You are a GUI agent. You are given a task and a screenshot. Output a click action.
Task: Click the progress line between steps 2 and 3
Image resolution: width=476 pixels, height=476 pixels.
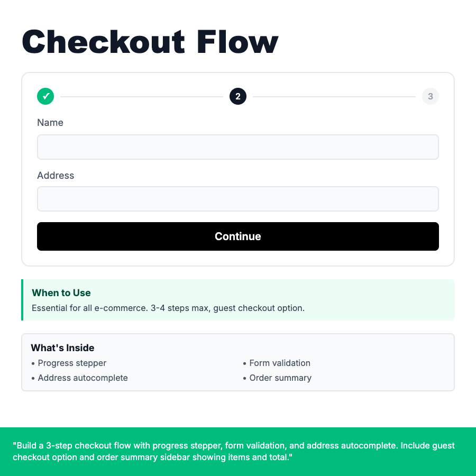[x=333, y=96]
